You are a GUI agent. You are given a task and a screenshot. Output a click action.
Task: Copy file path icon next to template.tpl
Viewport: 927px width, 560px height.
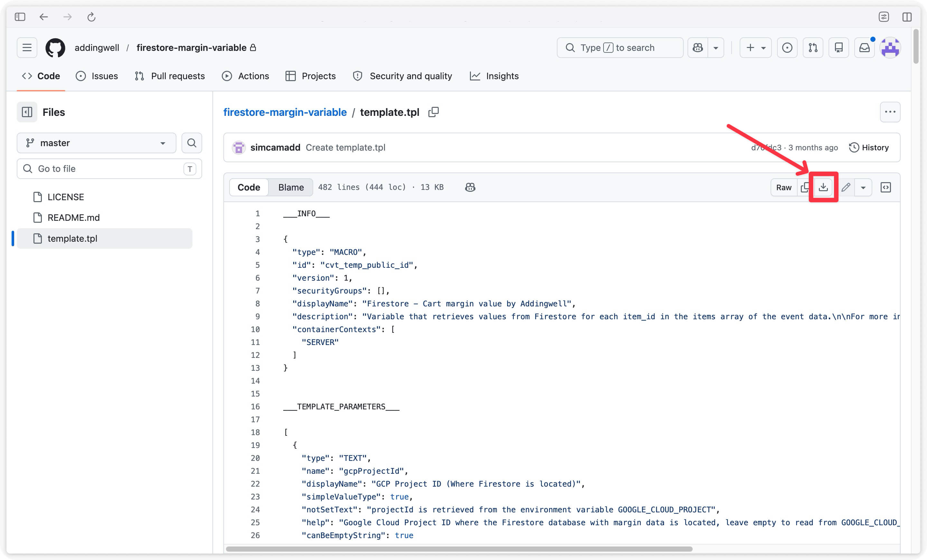[433, 112]
